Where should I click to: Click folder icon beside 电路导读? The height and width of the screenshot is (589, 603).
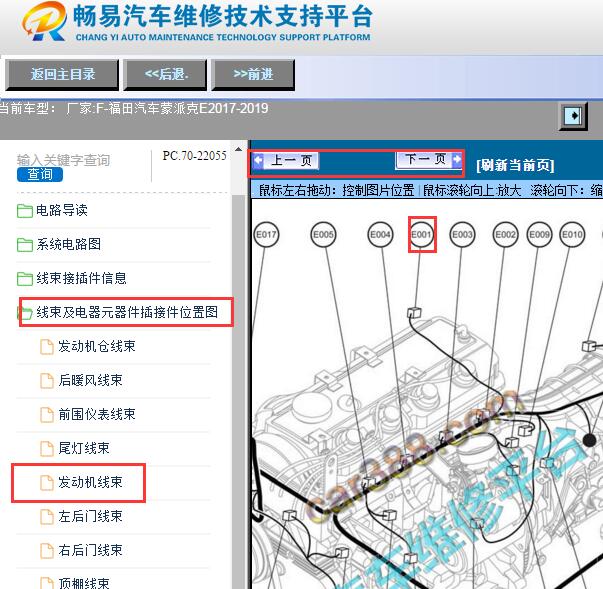[25, 211]
